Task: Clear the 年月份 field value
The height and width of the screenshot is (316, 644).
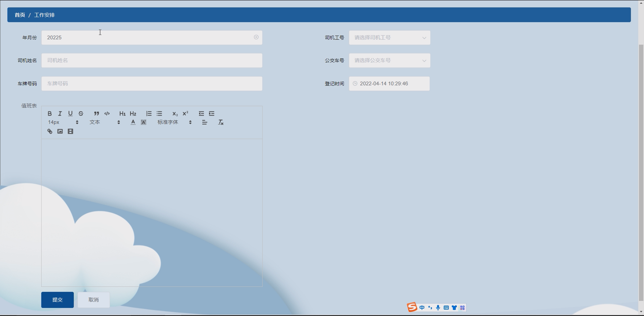Action: pos(256,37)
